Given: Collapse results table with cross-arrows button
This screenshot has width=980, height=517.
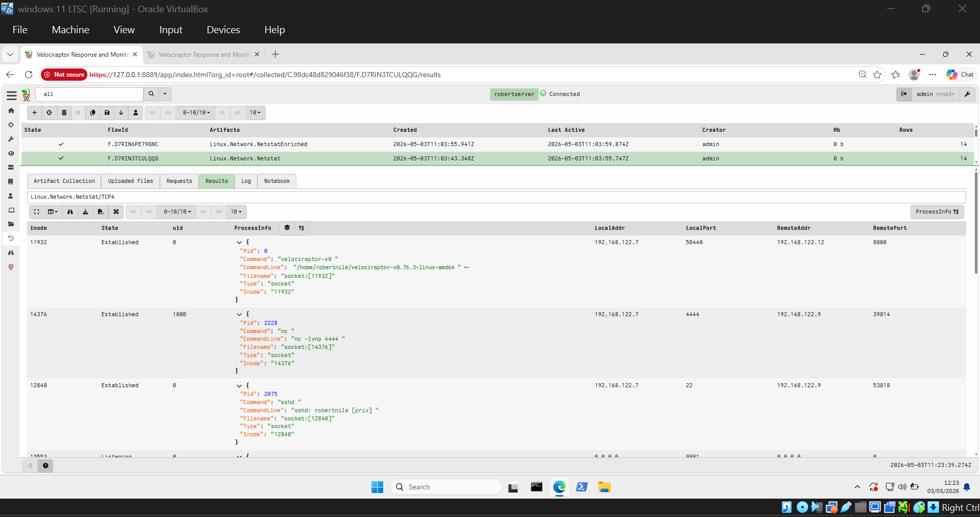Looking at the screenshot, I should (116, 212).
